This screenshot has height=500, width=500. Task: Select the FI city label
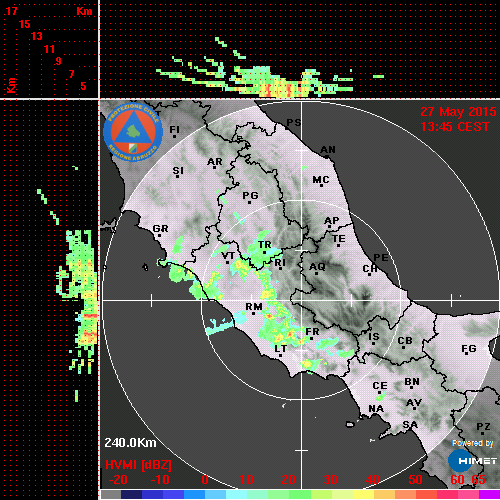click(x=175, y=129)
